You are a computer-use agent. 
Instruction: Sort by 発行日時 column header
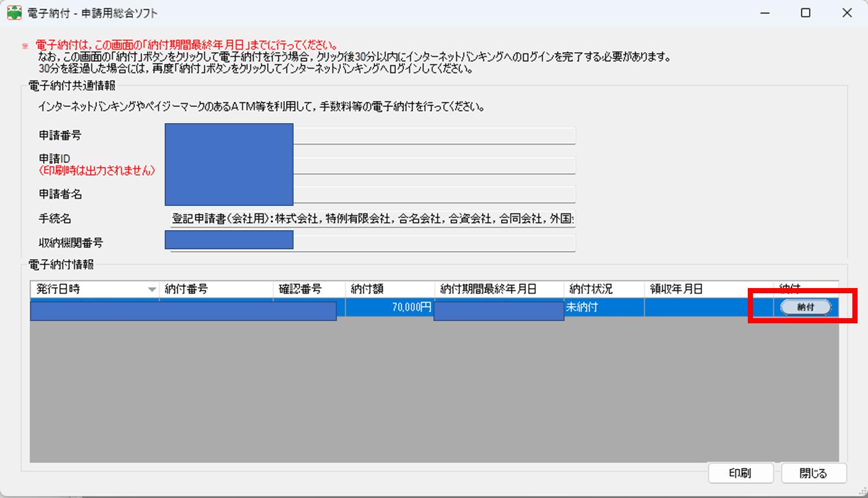[x=95, y=289]
